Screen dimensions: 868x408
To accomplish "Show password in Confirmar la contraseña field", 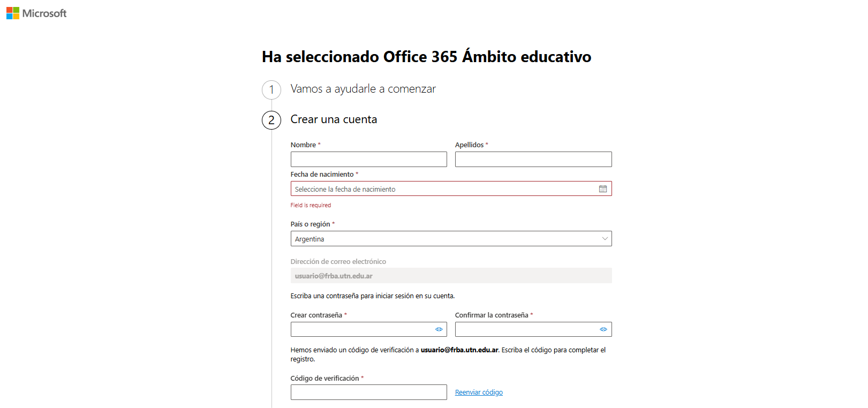I will (603, 329).
